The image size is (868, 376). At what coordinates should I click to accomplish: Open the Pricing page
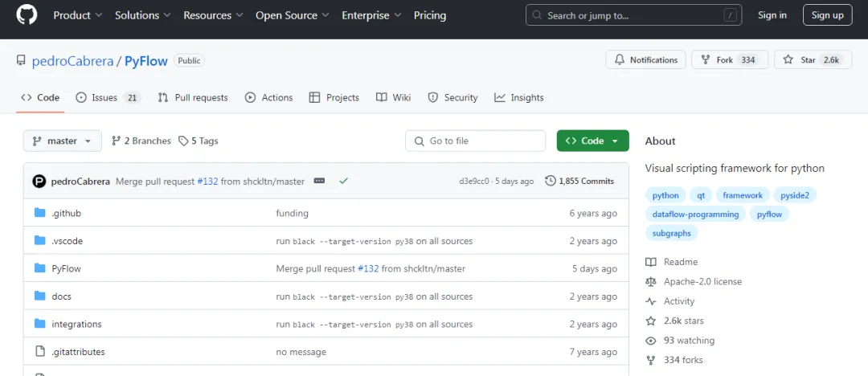coord(429,15)
